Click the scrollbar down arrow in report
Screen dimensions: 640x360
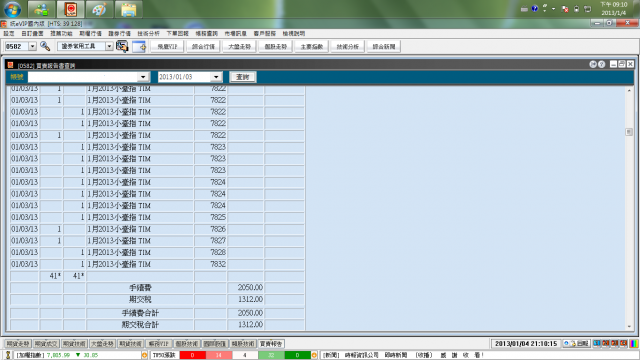629,327
